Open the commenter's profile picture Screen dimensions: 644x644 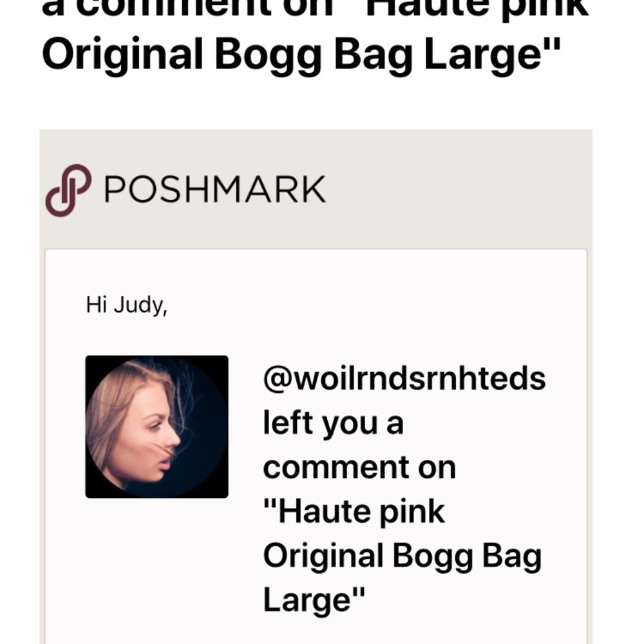157,427
